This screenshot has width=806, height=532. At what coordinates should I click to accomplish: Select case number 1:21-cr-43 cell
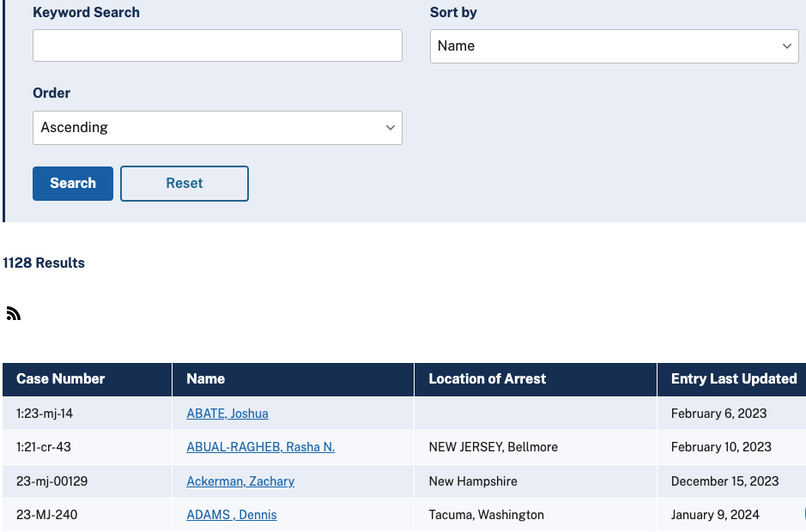click(x=87, y=447)
